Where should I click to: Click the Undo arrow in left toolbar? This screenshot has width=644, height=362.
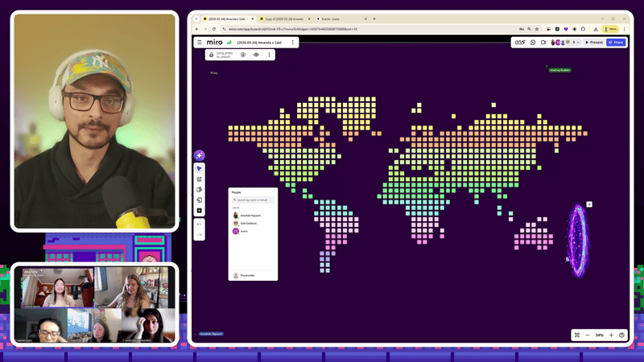[x=199, y=224]
